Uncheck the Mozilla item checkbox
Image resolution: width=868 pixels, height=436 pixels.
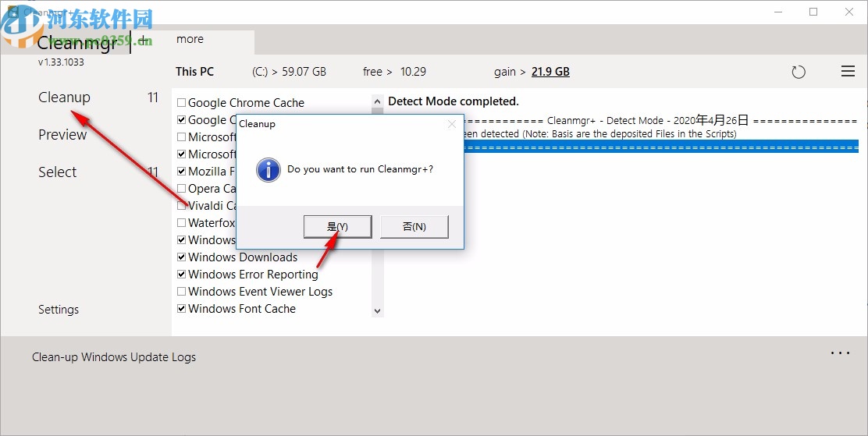(x=182, y=172)
